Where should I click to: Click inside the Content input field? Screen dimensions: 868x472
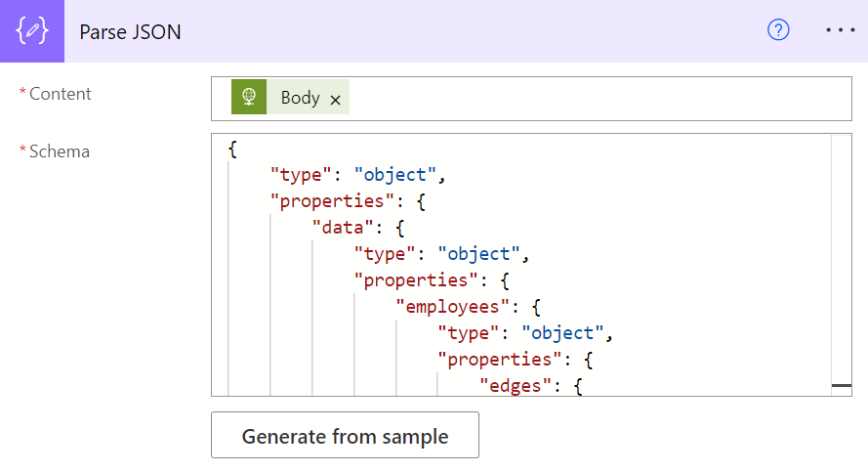coord(531,99)
